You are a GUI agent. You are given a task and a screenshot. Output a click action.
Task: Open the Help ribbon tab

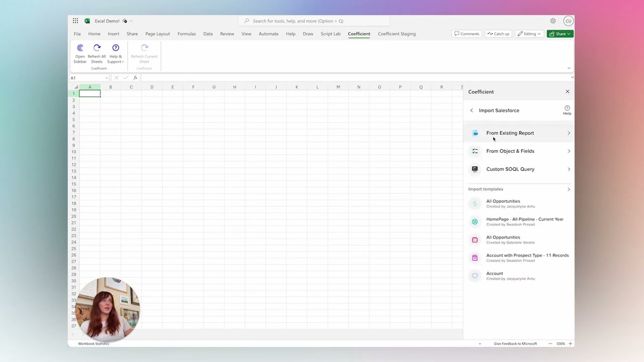(x=291, y=34)
